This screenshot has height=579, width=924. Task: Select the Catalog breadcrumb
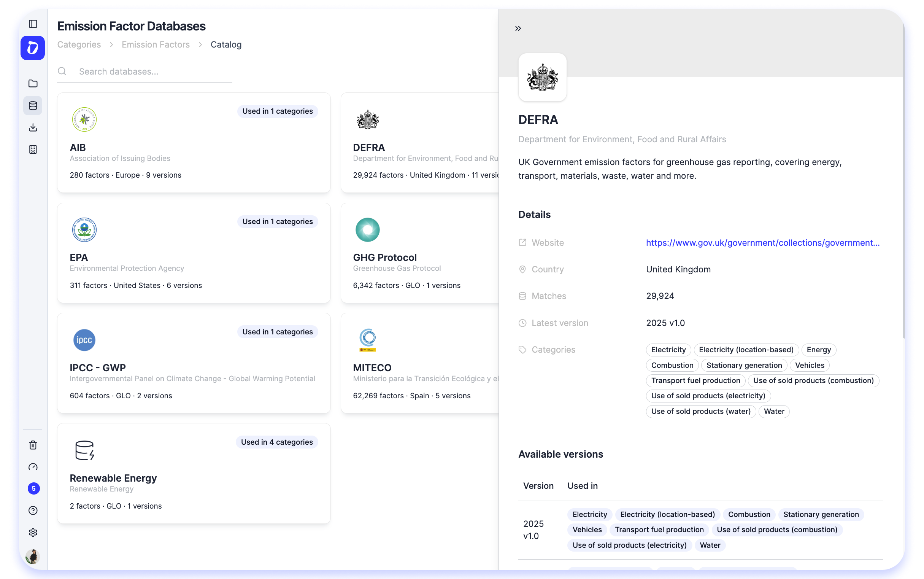226,45
